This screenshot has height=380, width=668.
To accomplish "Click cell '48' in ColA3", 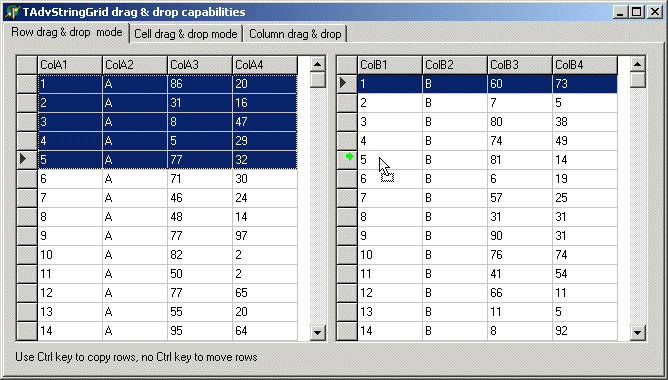I will (x=200, y=217).
